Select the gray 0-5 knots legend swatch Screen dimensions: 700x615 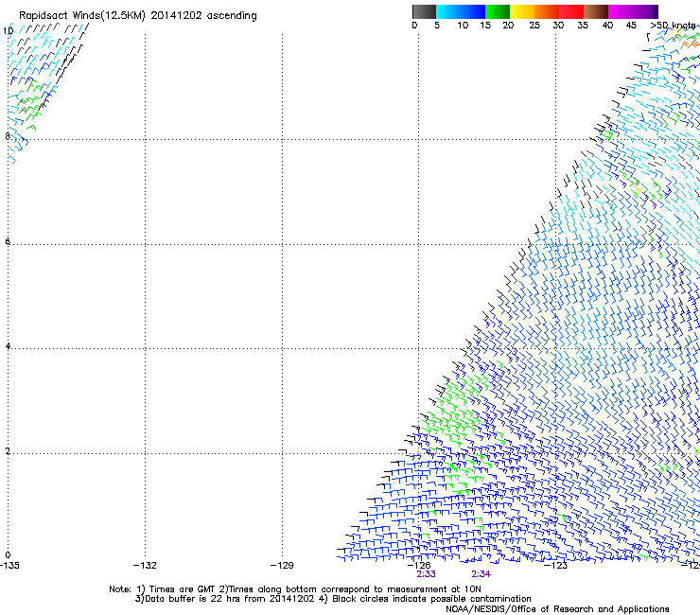point(424,11)
